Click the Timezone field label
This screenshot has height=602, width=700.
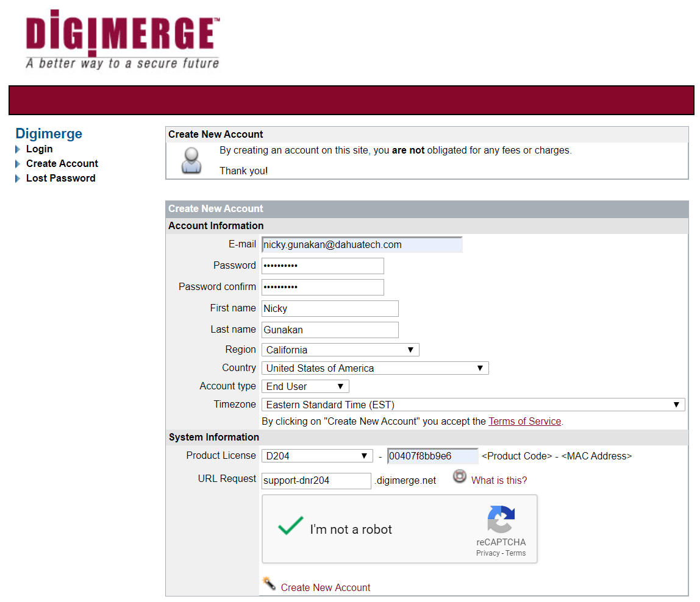(235, 405)
